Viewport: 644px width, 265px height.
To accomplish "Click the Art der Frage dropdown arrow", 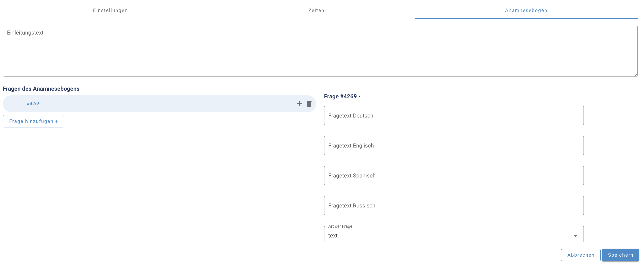I will pos(575,236).
